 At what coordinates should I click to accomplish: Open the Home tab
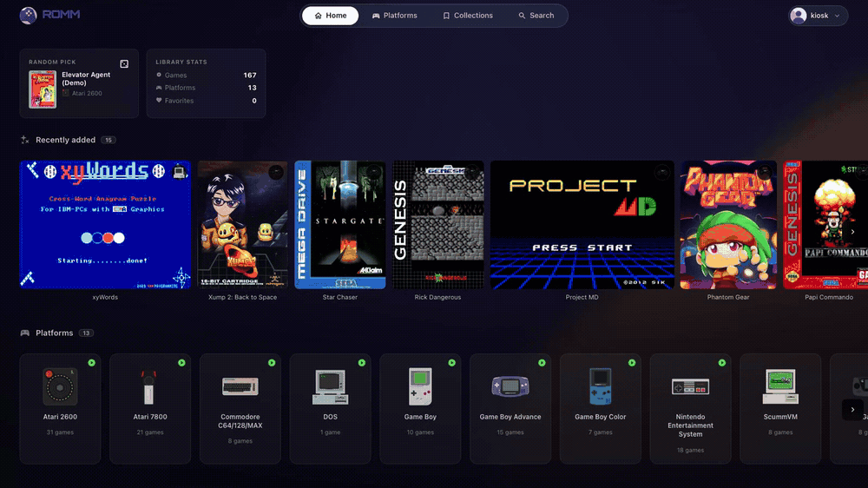coord(331,16)
